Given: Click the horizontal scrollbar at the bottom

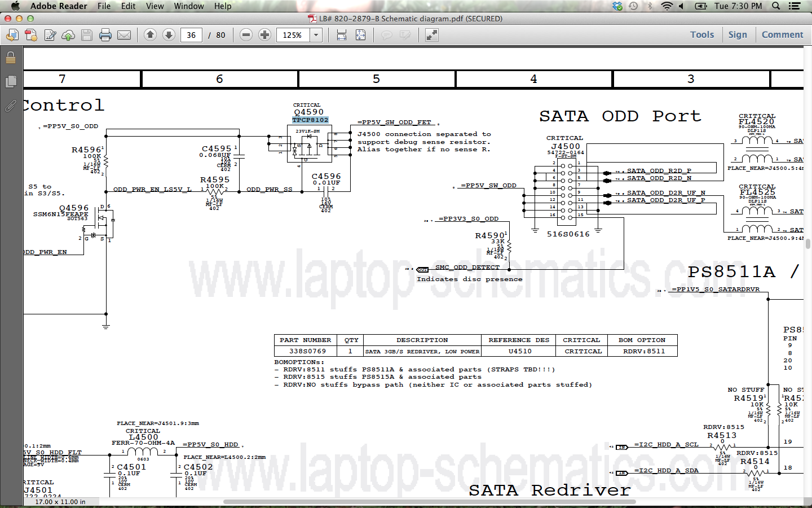Looking at the screenshot, I should (x=430, y=501).
